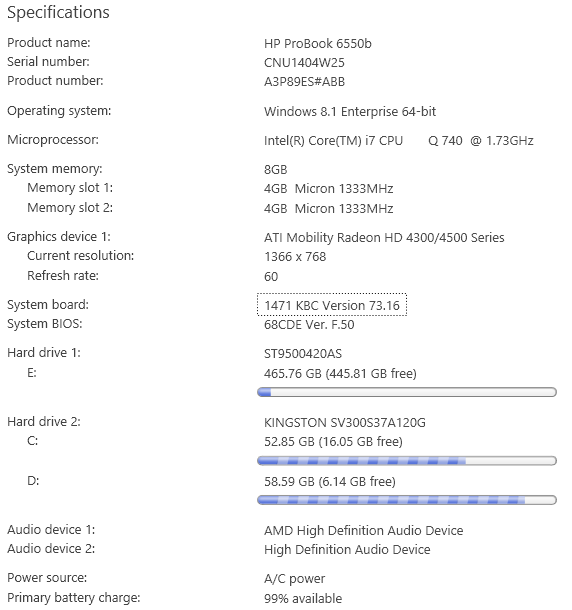Click Memory slot 1 '4GB Micron 1333MHz' value

click(328, 189)
